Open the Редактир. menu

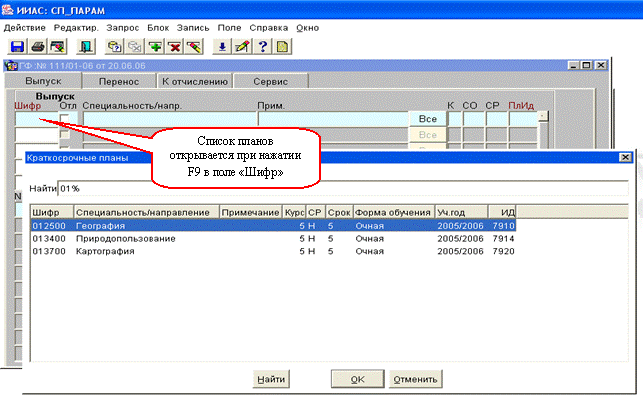point(76,28)
